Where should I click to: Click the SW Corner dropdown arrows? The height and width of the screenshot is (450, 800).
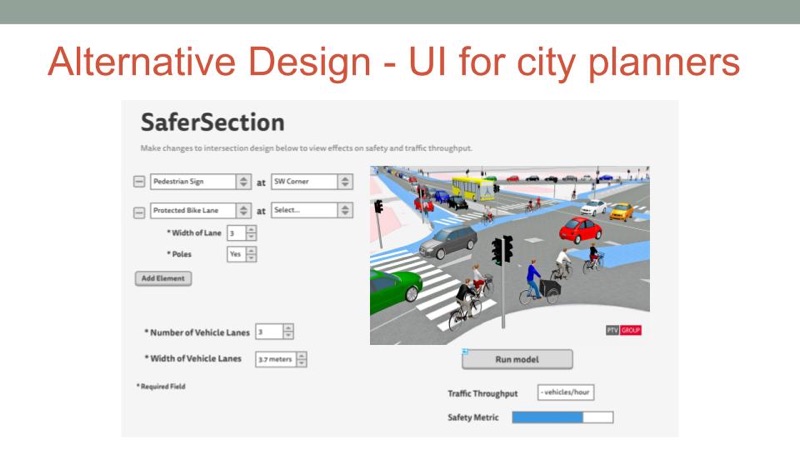tap(345, 182)
